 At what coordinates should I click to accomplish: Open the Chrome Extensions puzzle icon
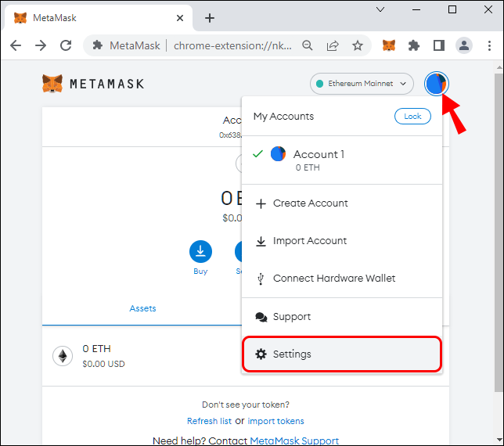point(414,45)
